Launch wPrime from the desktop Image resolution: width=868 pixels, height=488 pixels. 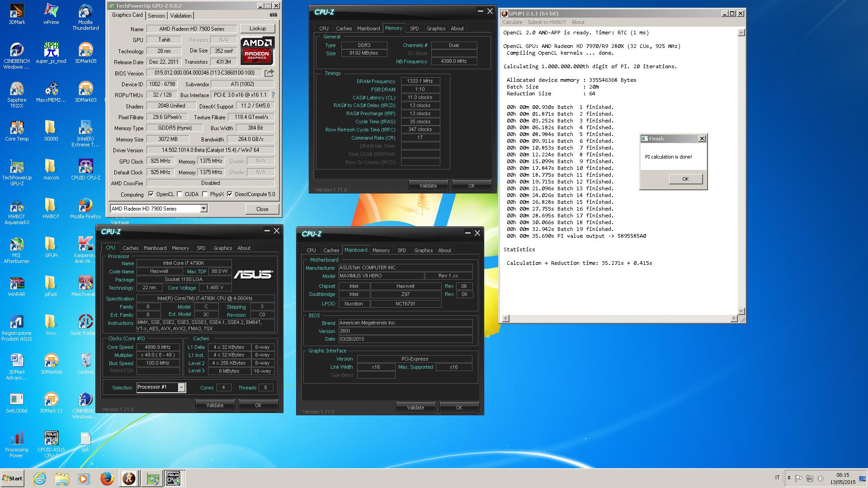[x=51, y=14]
